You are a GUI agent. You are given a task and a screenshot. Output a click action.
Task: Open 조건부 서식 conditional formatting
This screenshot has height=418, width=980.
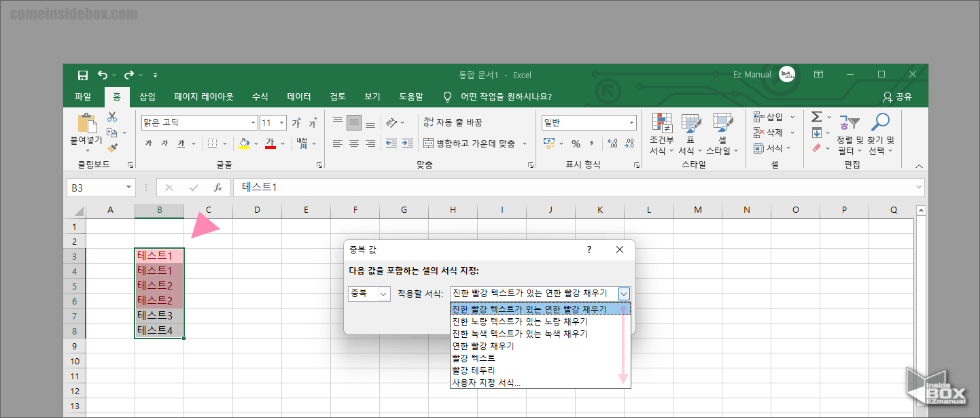(663, 135)
